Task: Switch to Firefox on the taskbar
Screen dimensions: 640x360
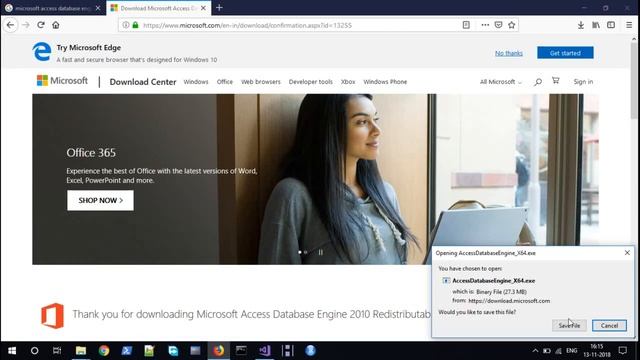Action: (x=218, y=351)
